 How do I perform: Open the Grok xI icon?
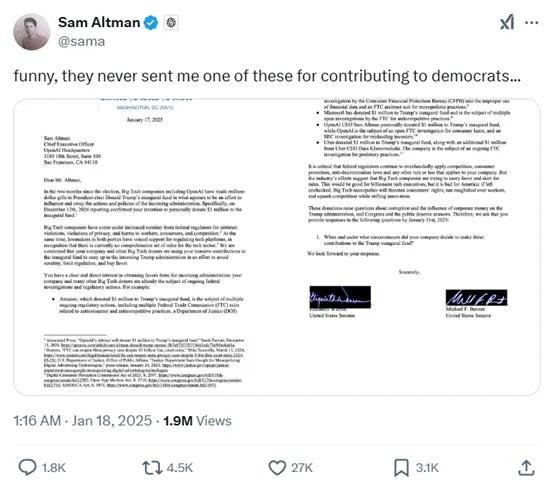coord(507,23)
